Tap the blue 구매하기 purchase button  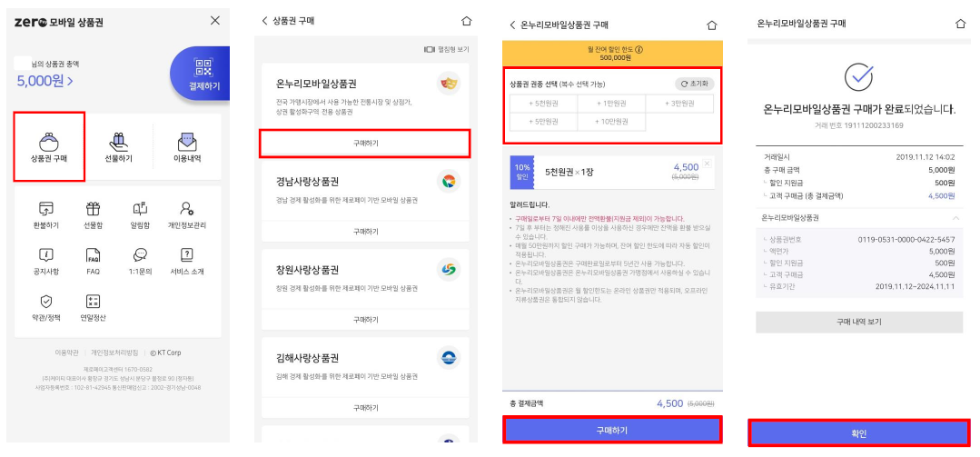(612, 430)
